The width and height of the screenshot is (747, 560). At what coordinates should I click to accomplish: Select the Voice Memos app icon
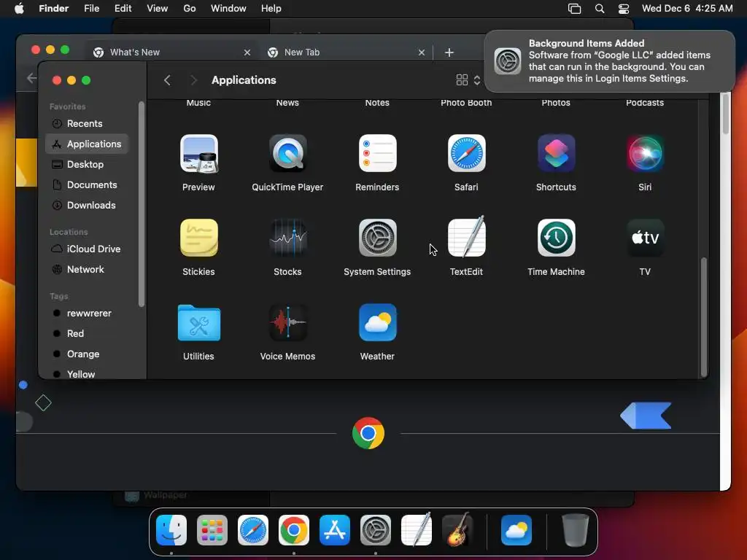[x=287, y=322]
